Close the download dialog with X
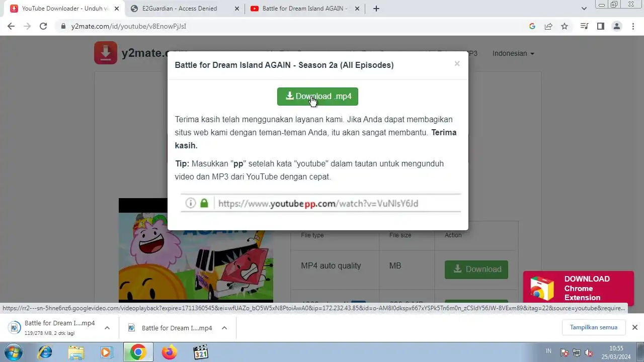The height and width of the screenshot is (362, 644). coord(457,64)
